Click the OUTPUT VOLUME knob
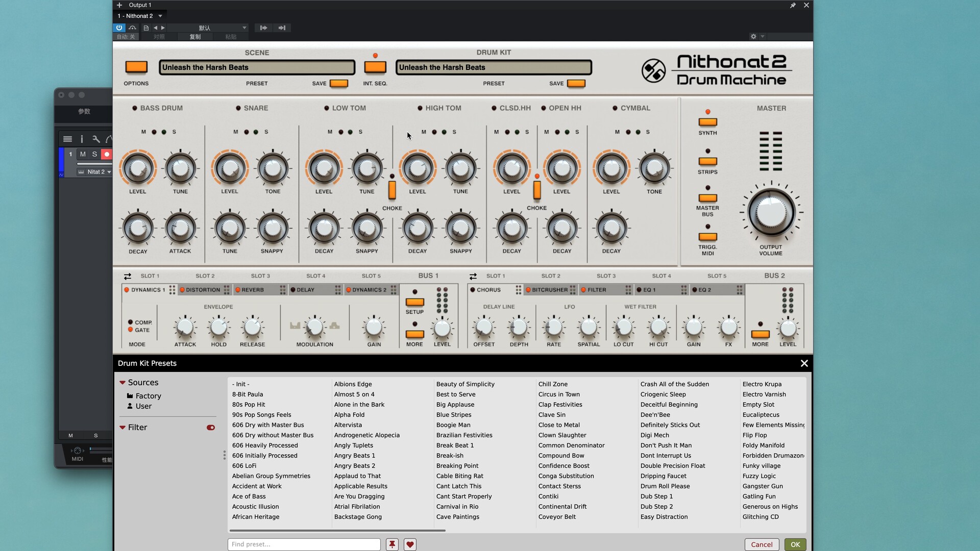The height and width of the screenshot is (551, 980). [x=771, y=212]
